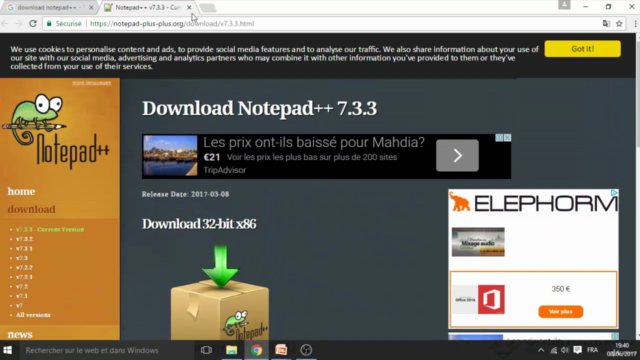
Task: Switch to the 'download notepad++' Google tab
Action: [x=48, y=7]
